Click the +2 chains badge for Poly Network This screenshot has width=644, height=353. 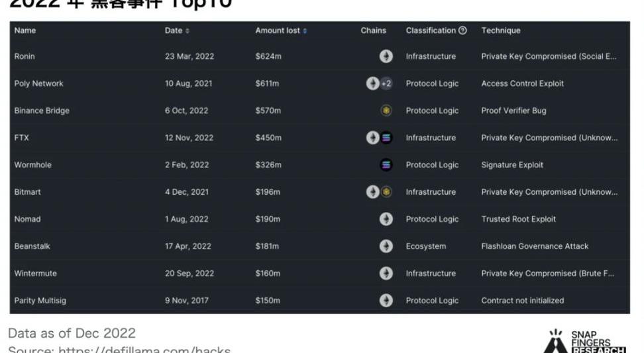tap(386, 84)
